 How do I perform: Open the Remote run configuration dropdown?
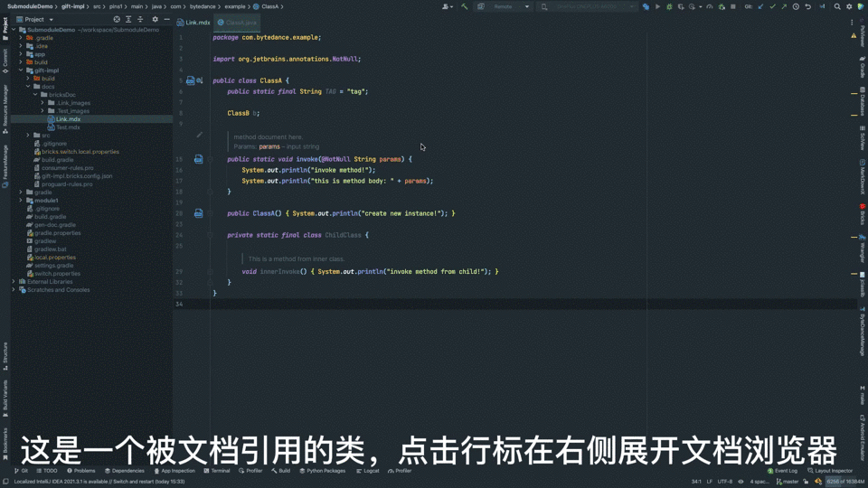504,6
